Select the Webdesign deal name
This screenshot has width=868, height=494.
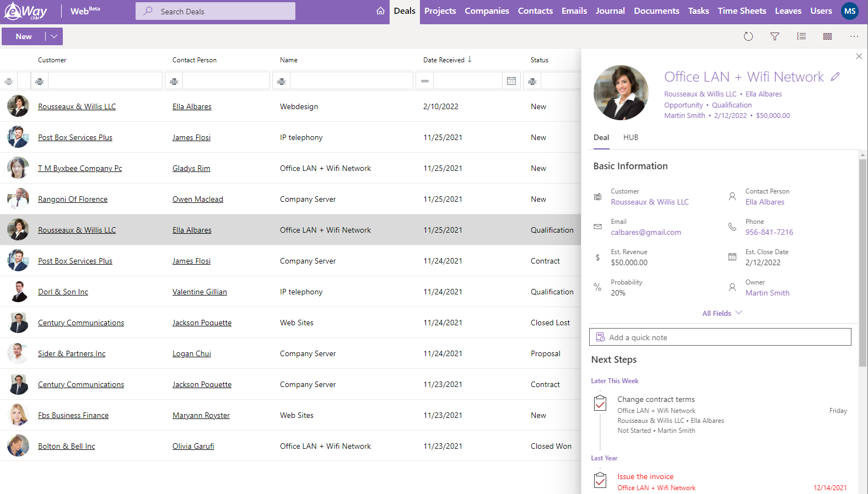[299, 106]
